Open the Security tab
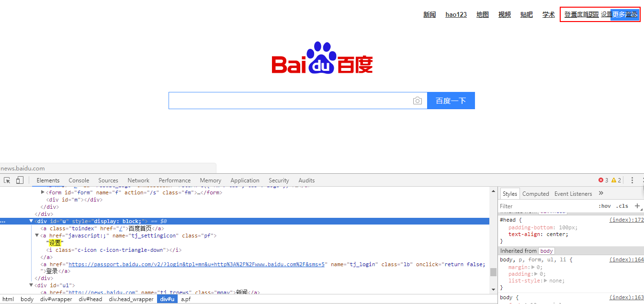 coord(279,180)
